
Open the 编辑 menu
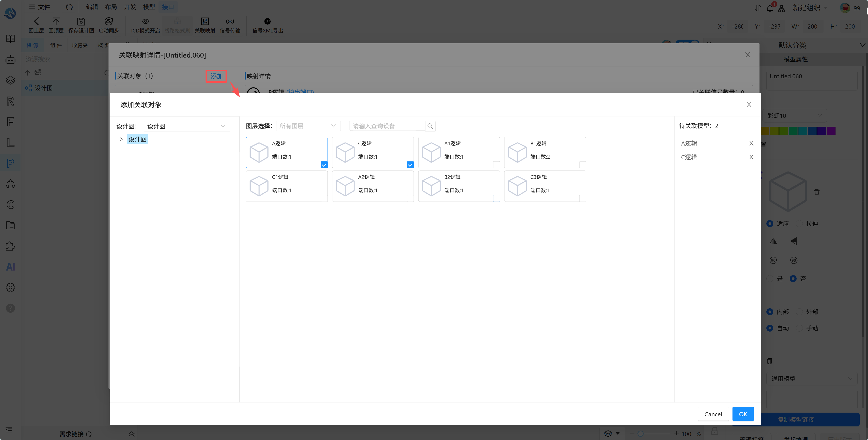coord(92,7)
